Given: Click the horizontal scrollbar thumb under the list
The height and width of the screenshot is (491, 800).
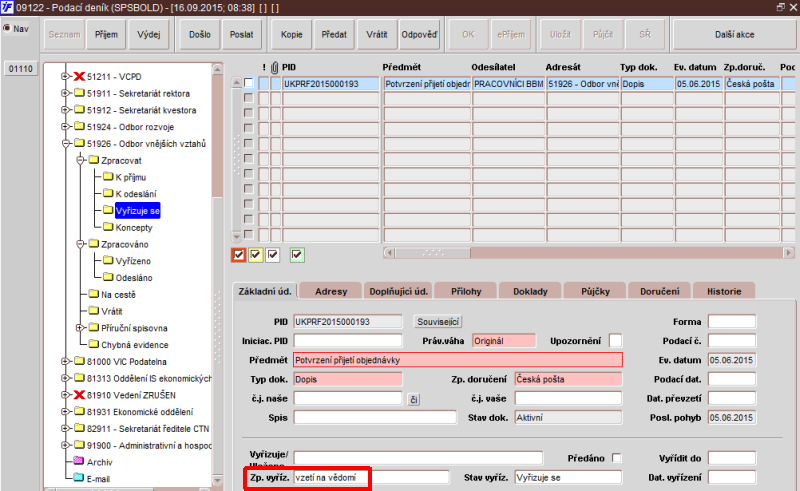Looking at the screenshot, I should click(x=433, y=253).
